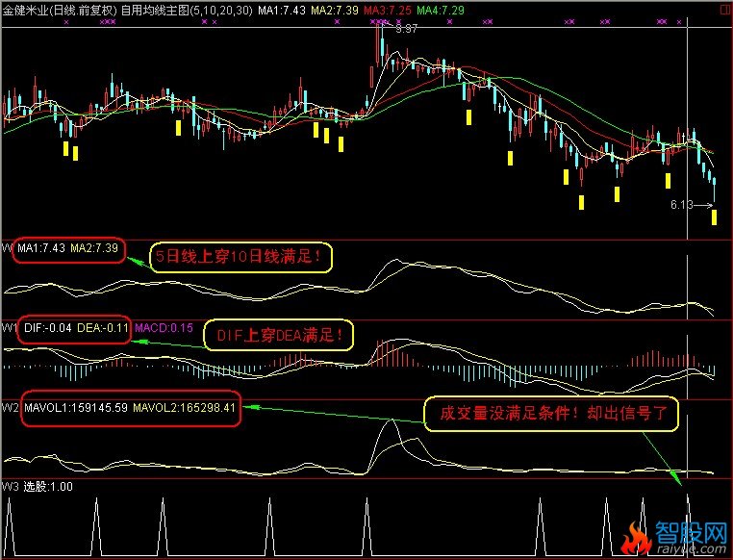Click the 8.97 high price label
This screenshot has height=560, width=733.
point(406,29)
